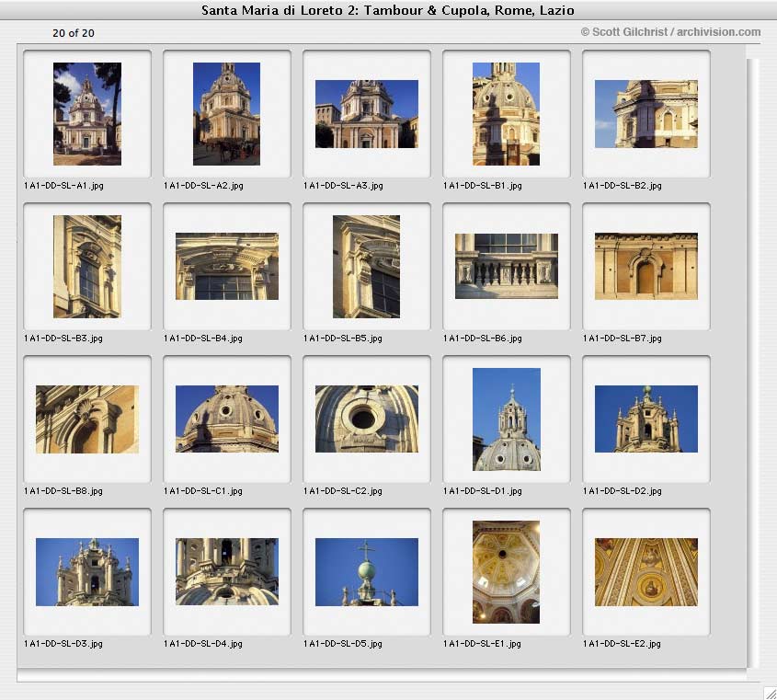Click filename label 1A1-DD-SL-B3.jpg
This screenshot has height=700, width=777.
coord(63,339)
